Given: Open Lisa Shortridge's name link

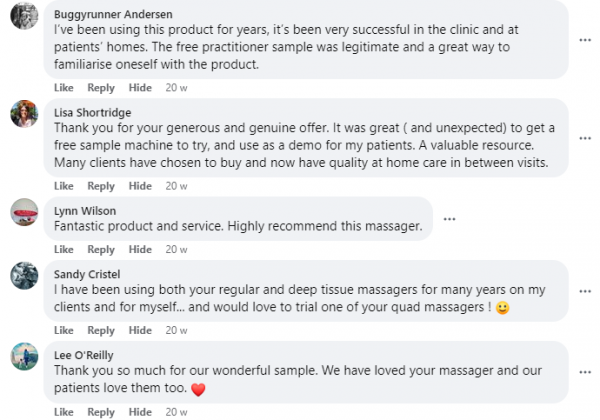Looking at the screenshot, I should pyautogui.click(x=91, y=113).
